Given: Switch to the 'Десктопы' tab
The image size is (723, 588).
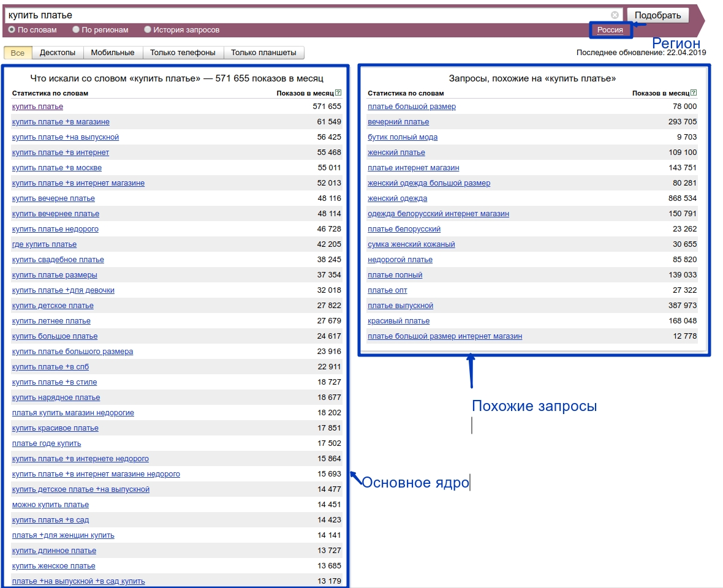Looking at the screenshot, I should pos(58,53).
